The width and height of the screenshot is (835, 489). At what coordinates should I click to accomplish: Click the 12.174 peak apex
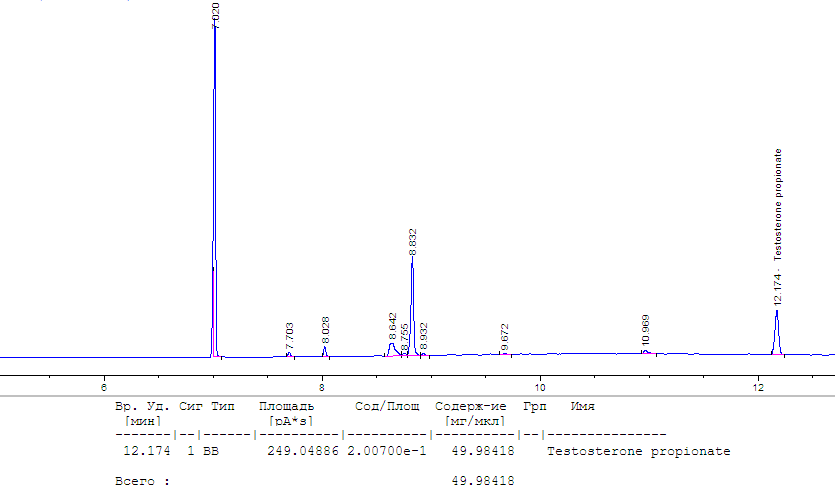point(777,312)
